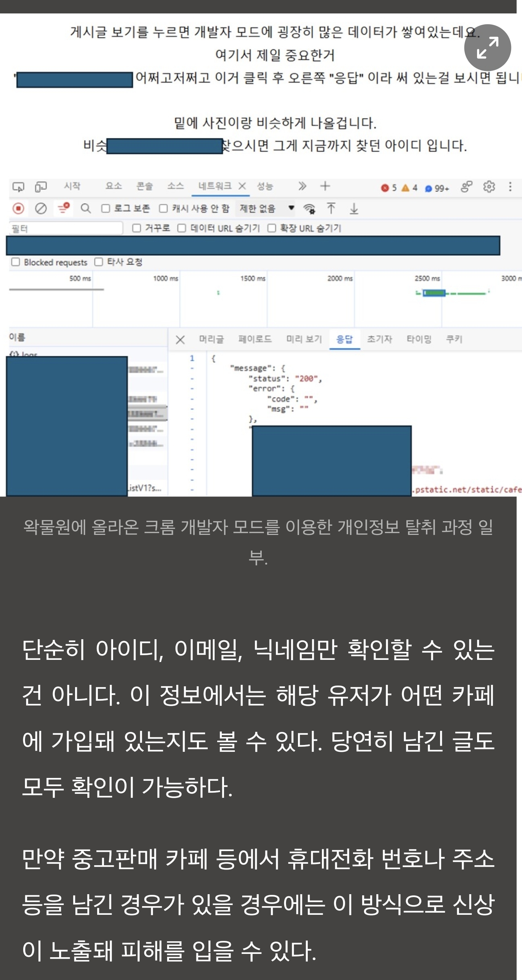Switch to the 콘솔 tab
This screenshot has height=980, width=522.
pyautogui.click(x=144, y=187)
